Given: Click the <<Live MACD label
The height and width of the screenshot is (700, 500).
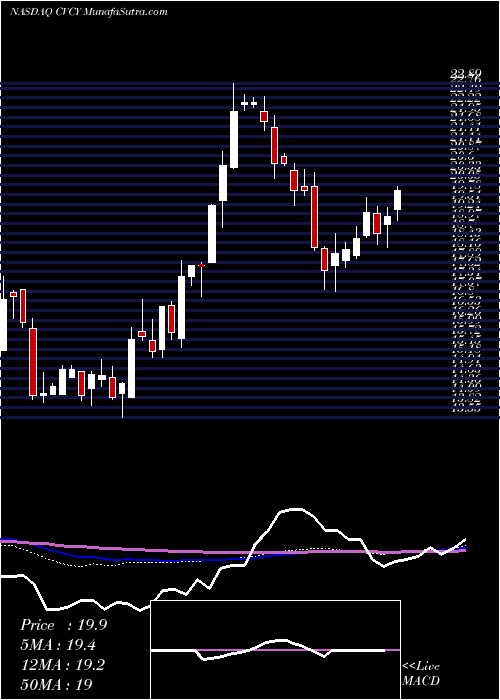Looking at the screenshot, I should pos(421,673).
